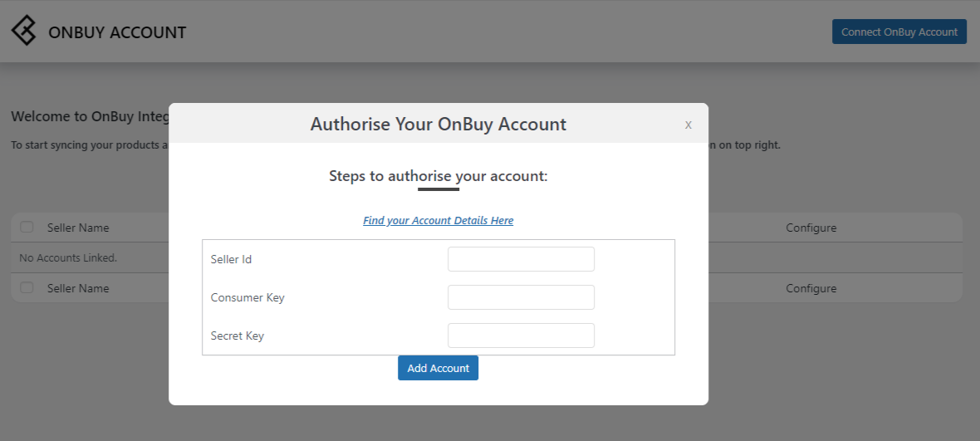
Task: Focus the Seller Id input field
Action: 521,259
